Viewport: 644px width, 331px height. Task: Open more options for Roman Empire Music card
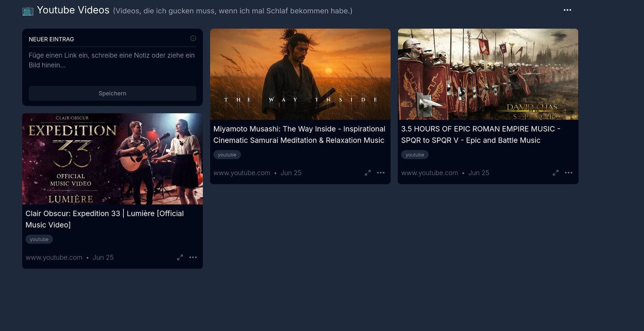569,173
